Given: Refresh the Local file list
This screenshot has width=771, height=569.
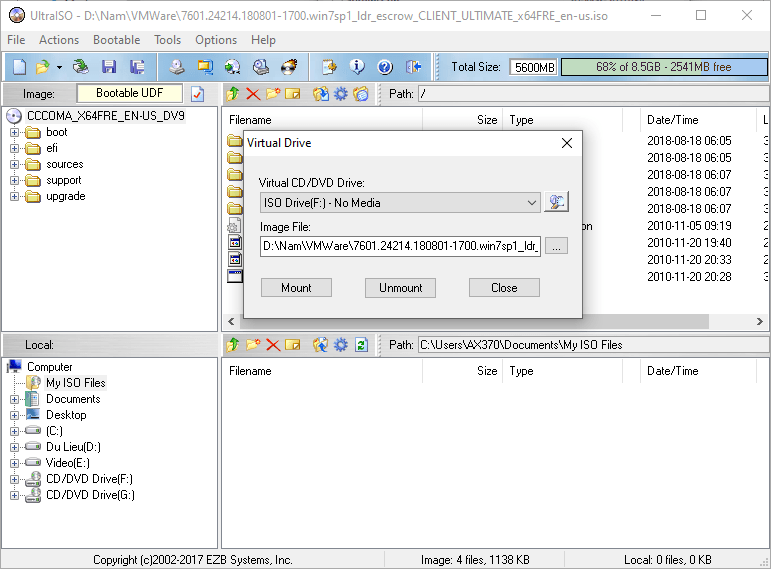Looking at the screenshot, I should (361, 345).
